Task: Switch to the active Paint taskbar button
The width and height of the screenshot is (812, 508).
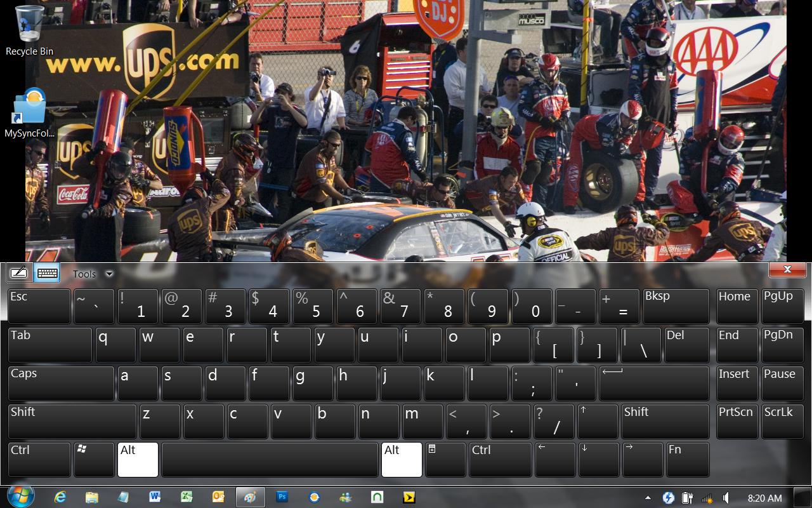Action: (250, 497)
